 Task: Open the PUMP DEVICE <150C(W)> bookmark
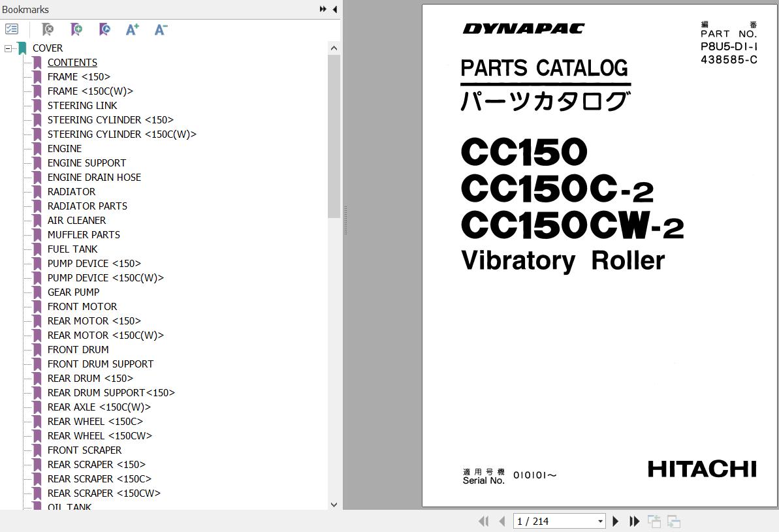(105, 278)
